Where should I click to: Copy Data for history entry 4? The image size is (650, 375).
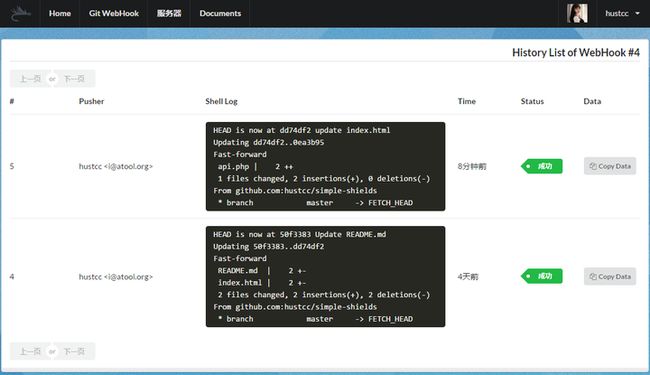pyautogui.click(x=610, y=276)
